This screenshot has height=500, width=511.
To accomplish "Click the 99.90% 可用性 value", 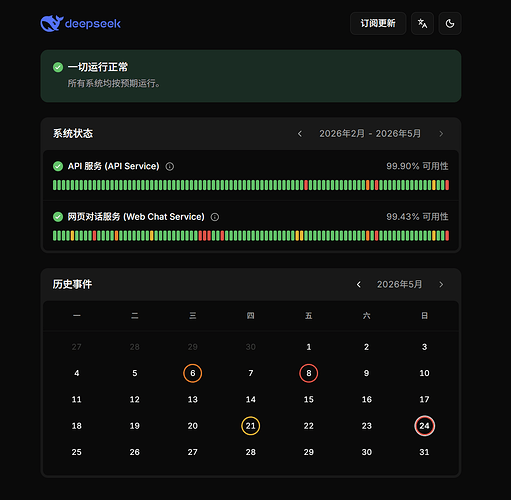I will (x=417, y=166).
